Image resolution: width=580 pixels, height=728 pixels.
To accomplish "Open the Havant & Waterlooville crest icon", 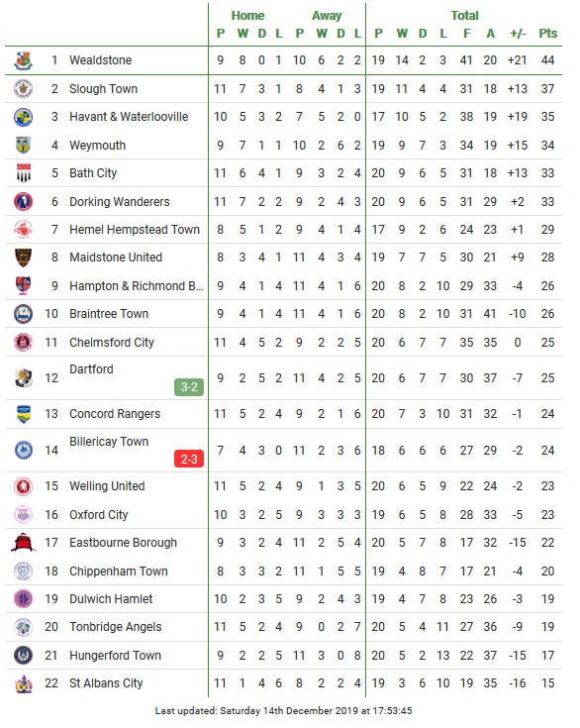I will pyautogui.click(x=23, y=117).
